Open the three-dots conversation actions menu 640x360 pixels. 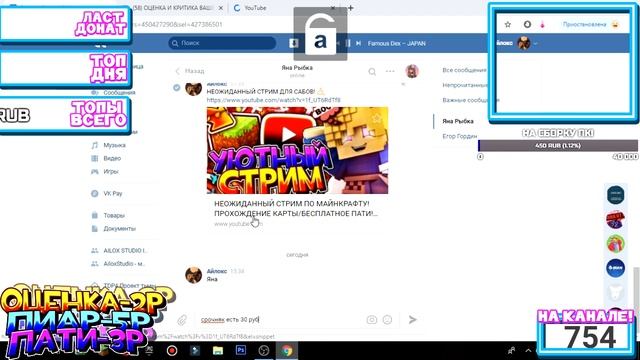[x=390, y=71]
